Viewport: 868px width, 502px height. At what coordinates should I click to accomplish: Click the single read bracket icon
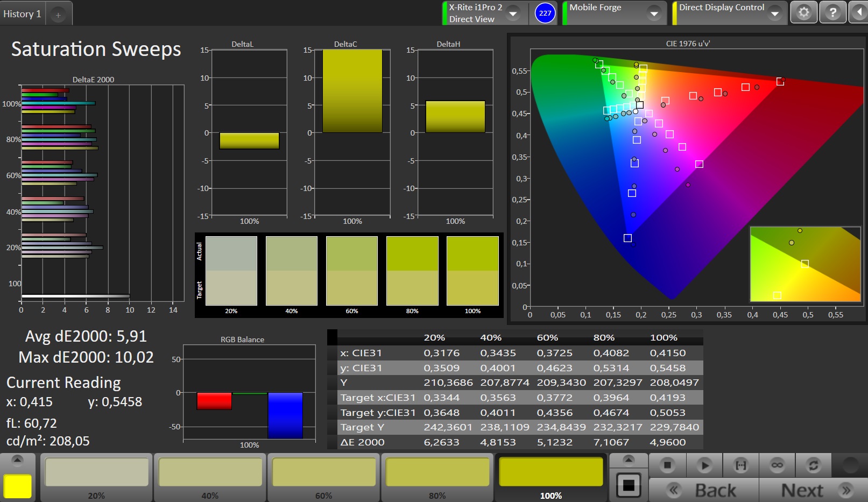point(740,465)
